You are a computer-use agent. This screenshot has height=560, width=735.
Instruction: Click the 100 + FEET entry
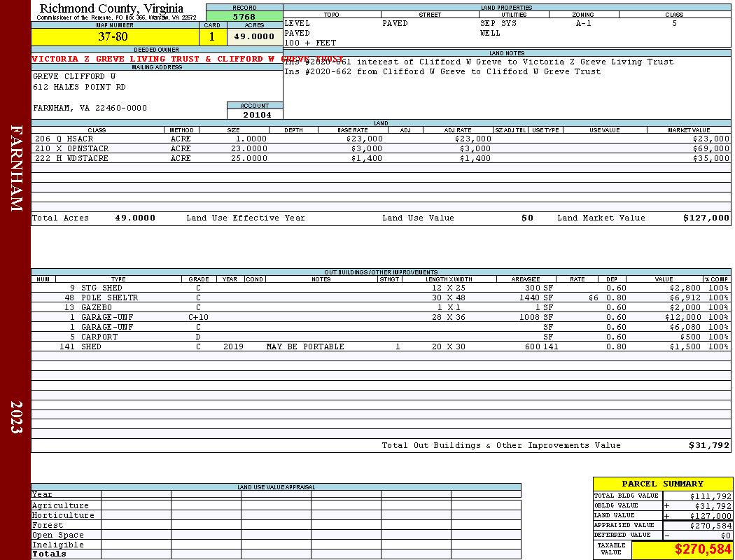coord(310,43)
